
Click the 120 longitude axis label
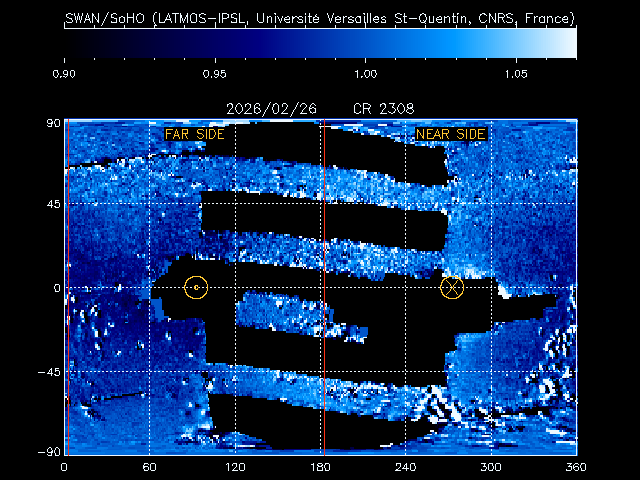(x=235, y=467)
